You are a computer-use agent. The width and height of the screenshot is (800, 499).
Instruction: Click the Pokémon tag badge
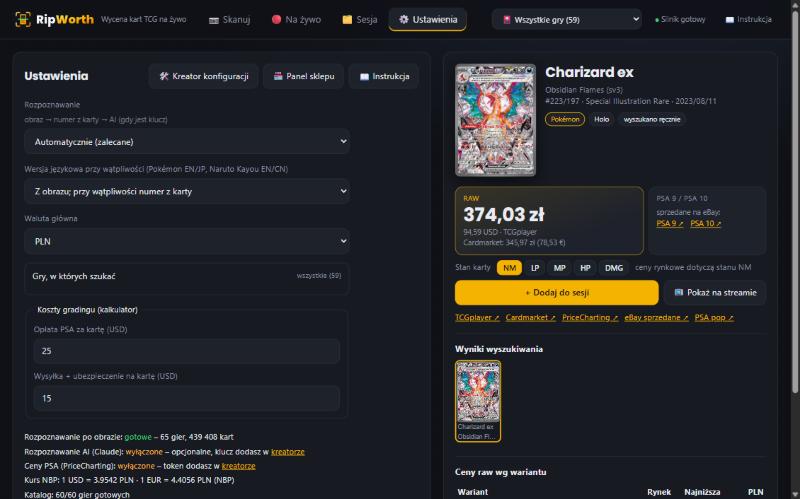[565, 119]
